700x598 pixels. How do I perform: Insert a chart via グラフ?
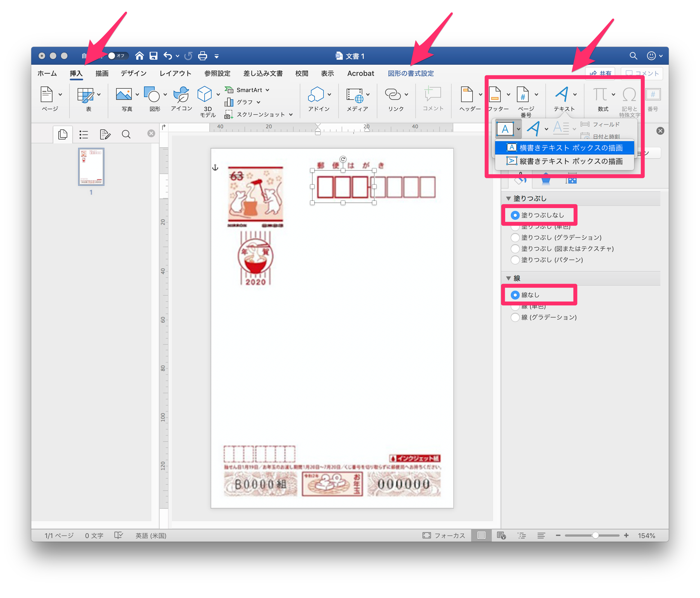click(242, 102)
